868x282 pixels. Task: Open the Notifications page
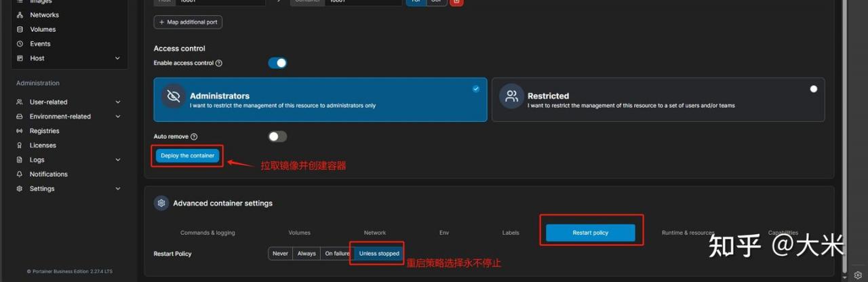49,174
